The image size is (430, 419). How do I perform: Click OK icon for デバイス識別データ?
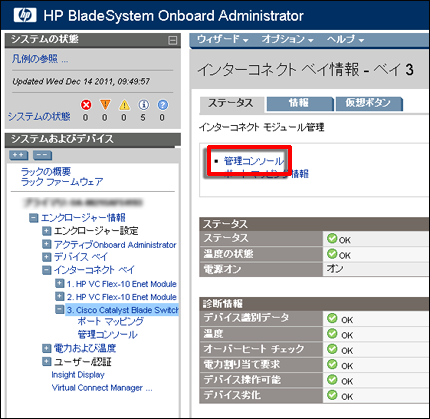(332, 318)
